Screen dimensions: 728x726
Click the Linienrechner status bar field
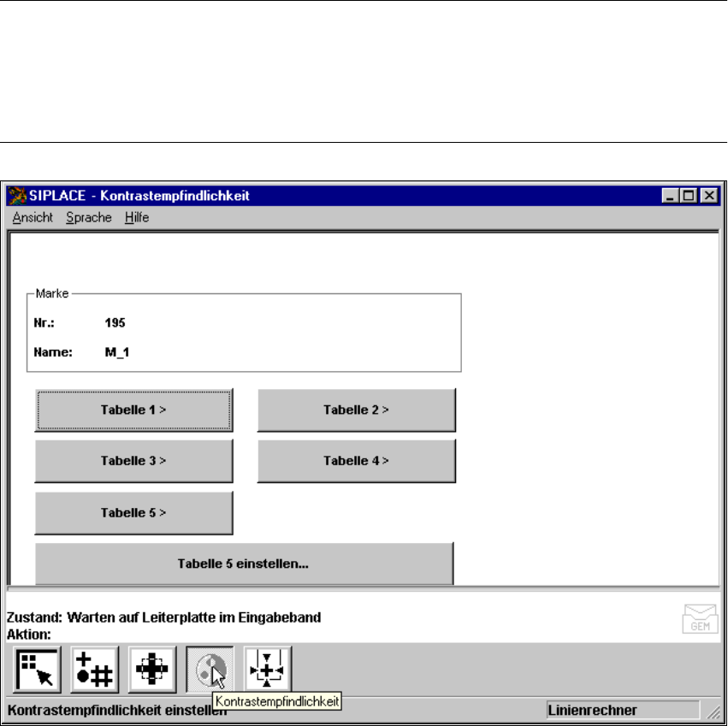[623, 711]
